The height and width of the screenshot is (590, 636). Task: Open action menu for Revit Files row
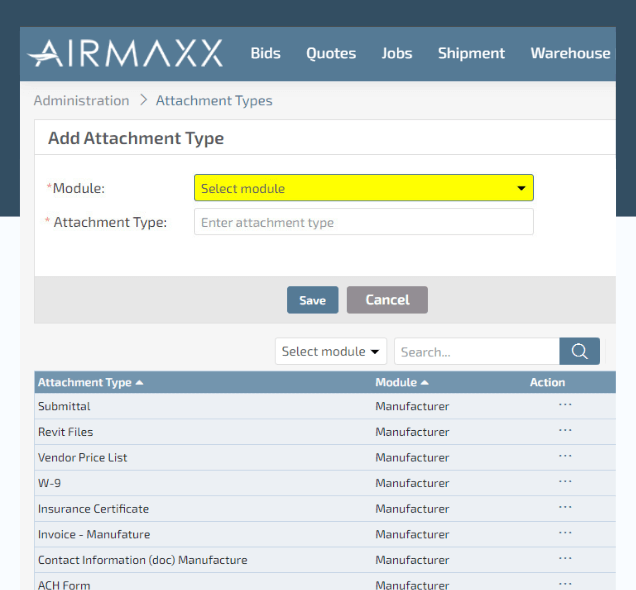pos(565,431)
